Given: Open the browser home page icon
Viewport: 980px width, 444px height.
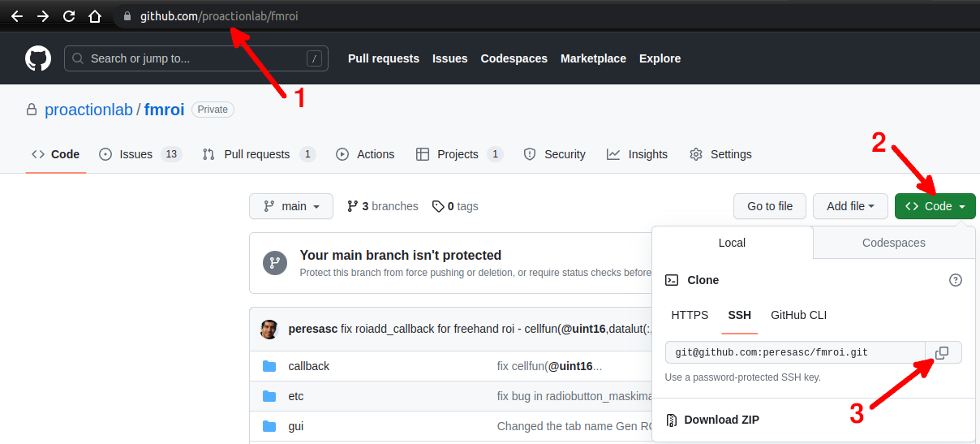Looking at the screenshot, I should 95,16.
